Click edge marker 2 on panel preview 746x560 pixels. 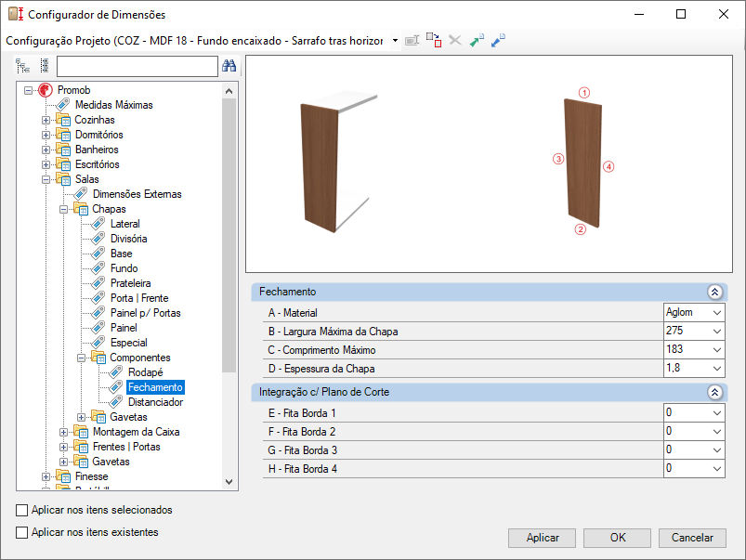click(581, 229)
